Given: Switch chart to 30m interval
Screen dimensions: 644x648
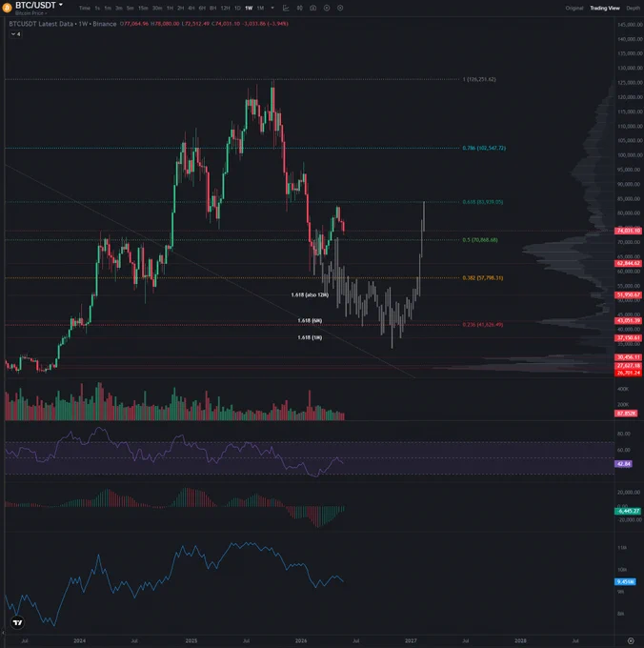Looking at the screenshot, I should click(157, 8).
